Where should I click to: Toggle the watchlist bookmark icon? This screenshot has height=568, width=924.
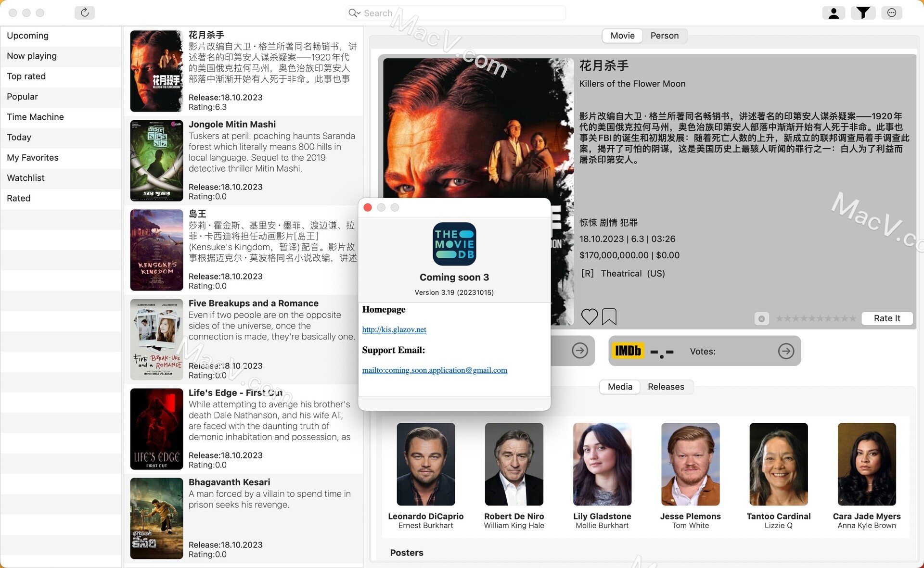click(609, 316)
